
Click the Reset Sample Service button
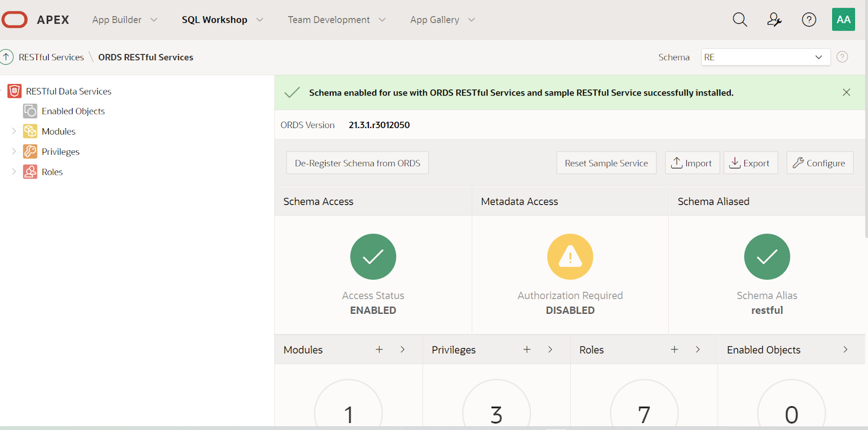pyautogui.click(x=606, y=163)
